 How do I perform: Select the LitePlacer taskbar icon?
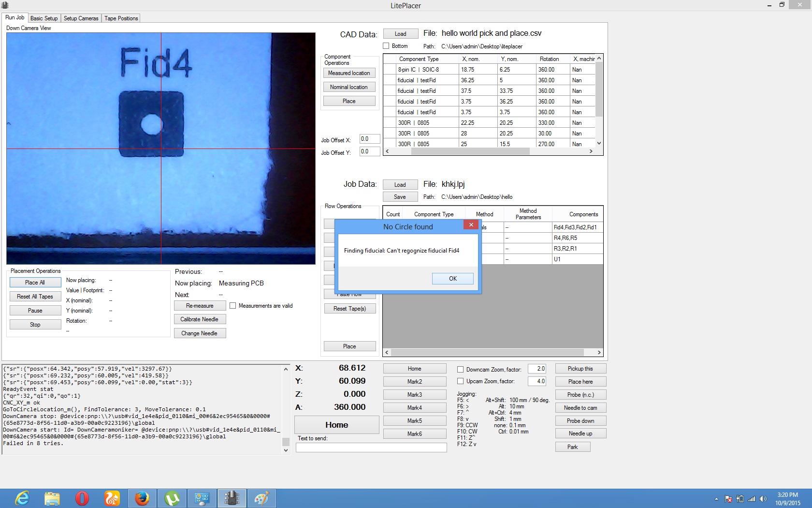[232, 498]
